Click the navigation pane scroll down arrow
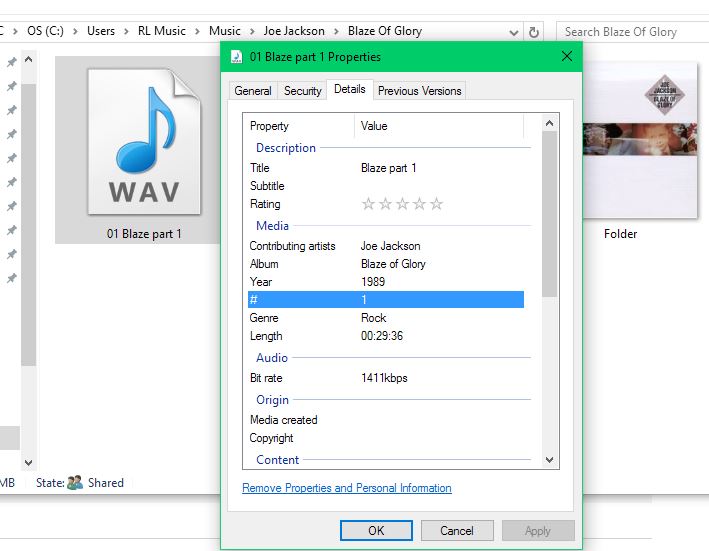Screen dimensions: 709x551 pyautogui.click(x=28, y=462)
